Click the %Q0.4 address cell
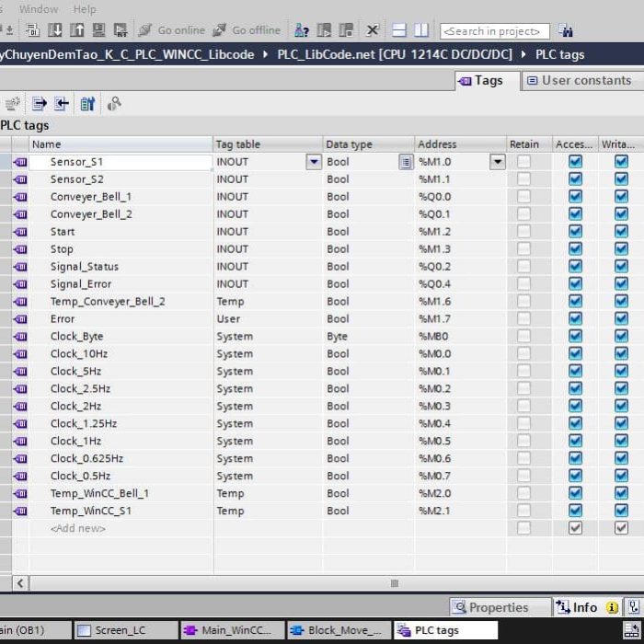 (x=460, y=283)
